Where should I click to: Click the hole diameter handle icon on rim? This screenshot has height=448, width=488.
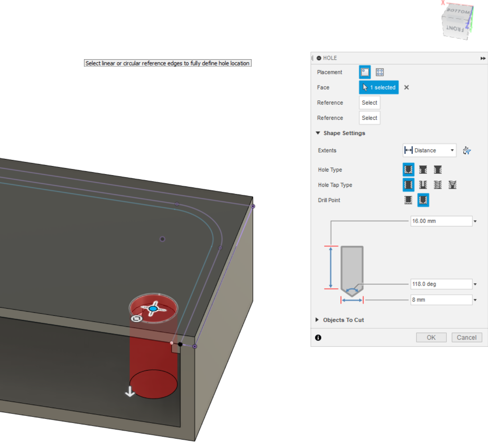point(137,318)
